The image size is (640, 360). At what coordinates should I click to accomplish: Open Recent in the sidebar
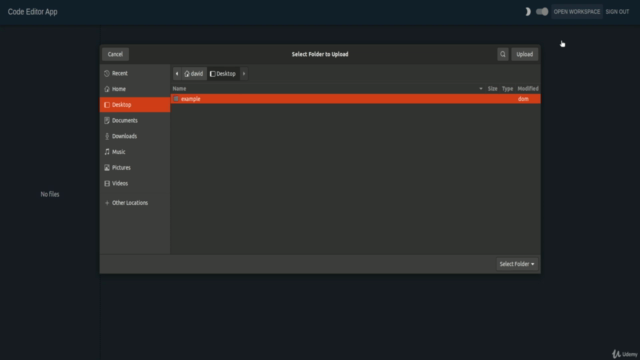tap(135, 73)
